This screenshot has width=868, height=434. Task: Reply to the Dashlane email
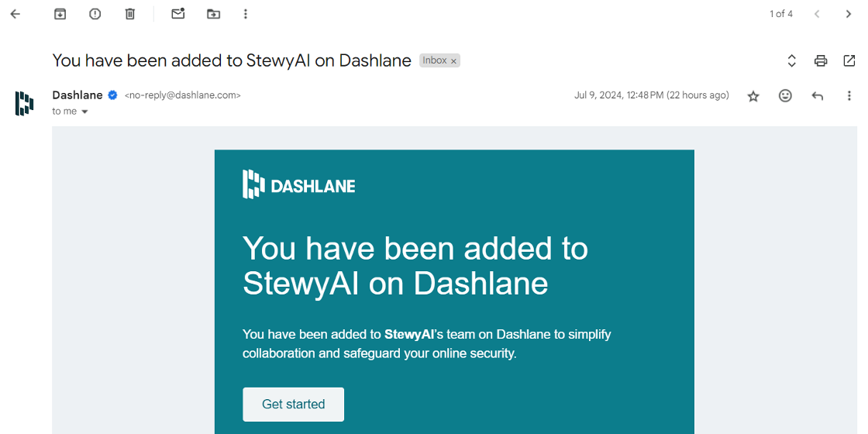(817, 96)
